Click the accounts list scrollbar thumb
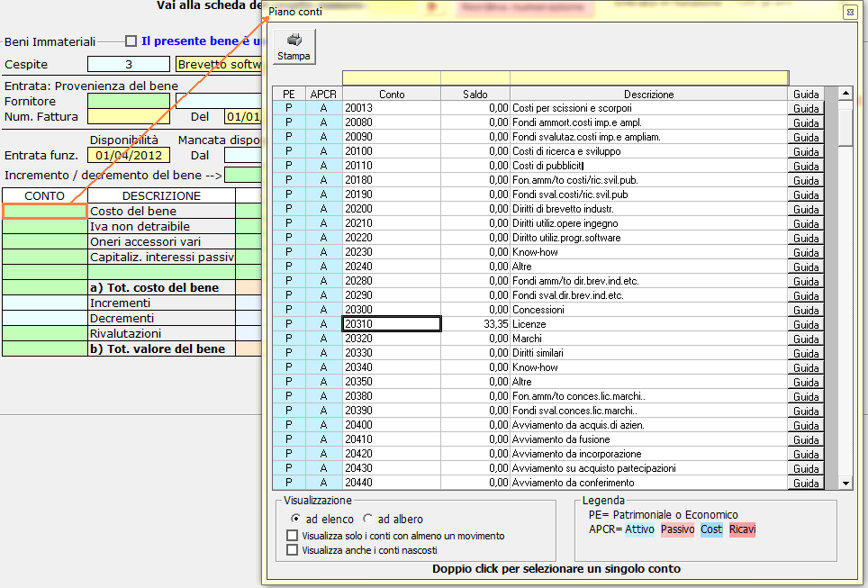The image size is (868, 588). tap(845, 127)
